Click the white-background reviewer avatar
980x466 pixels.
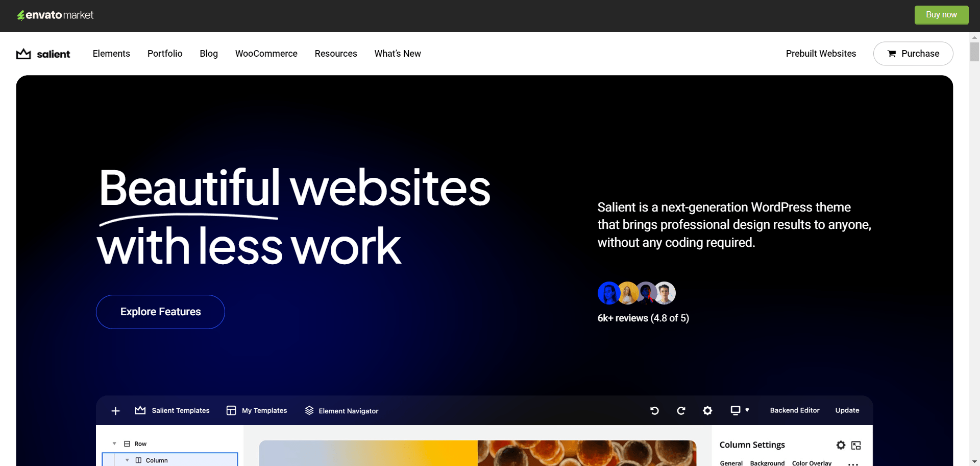click(x=665, y=293)
